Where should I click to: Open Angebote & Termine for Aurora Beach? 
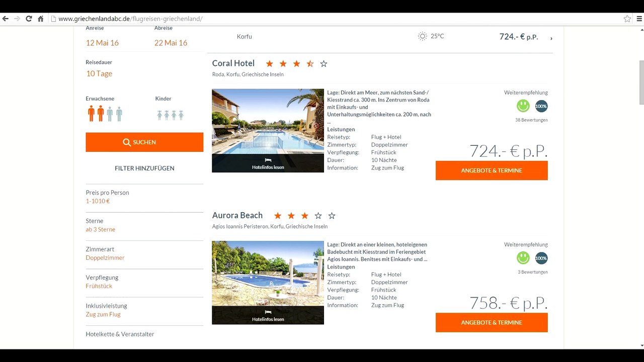coord(492,322)
